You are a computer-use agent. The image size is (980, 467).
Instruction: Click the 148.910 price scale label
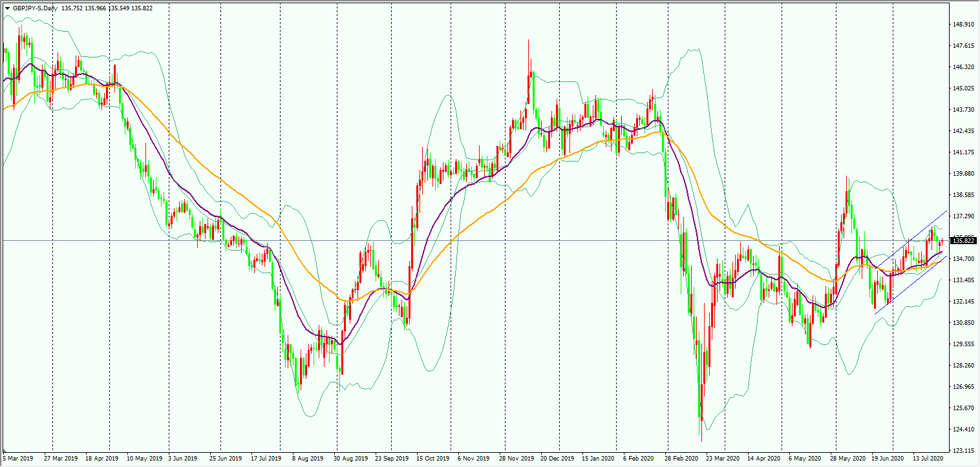[963, 25]
